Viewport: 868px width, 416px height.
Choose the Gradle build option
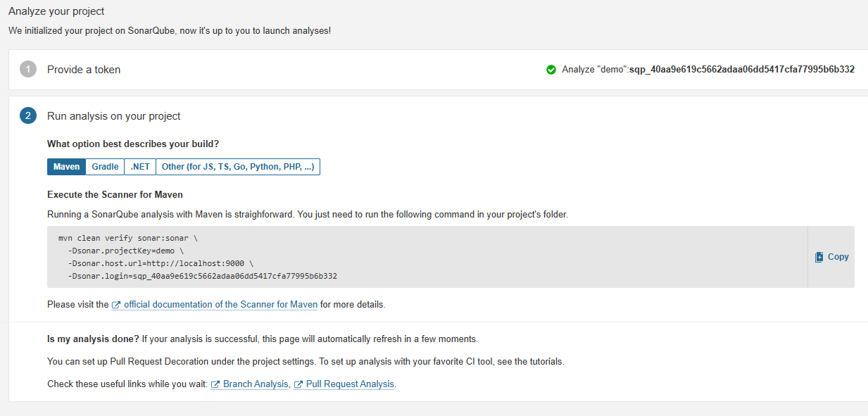(105, 167)
